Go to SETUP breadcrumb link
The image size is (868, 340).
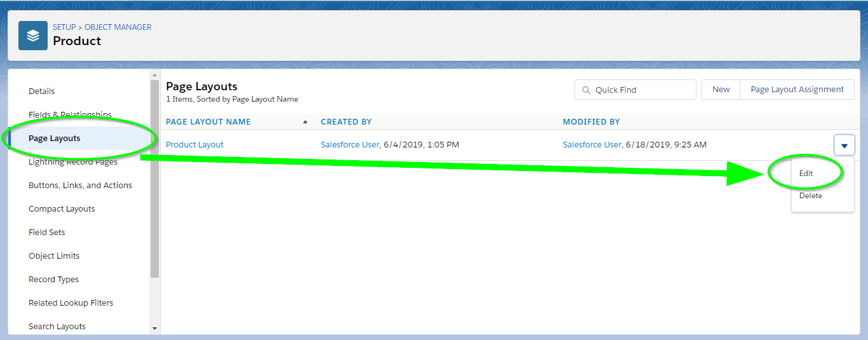coord(64,27)
